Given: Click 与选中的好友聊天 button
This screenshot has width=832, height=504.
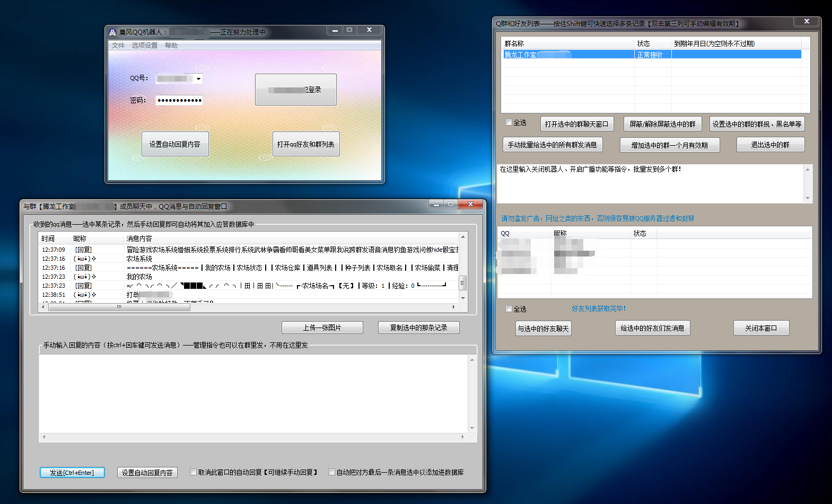Looking at the screenshot, I should click(x=543, y=329).
